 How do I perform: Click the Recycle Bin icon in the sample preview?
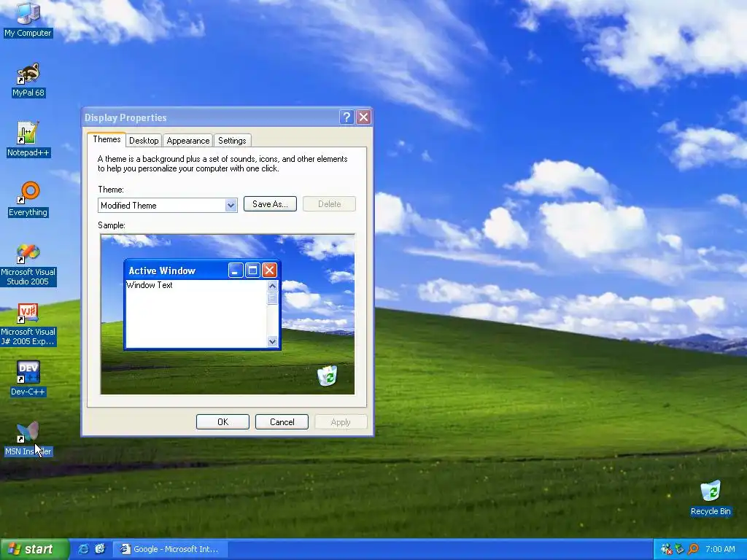pos(328,376)
